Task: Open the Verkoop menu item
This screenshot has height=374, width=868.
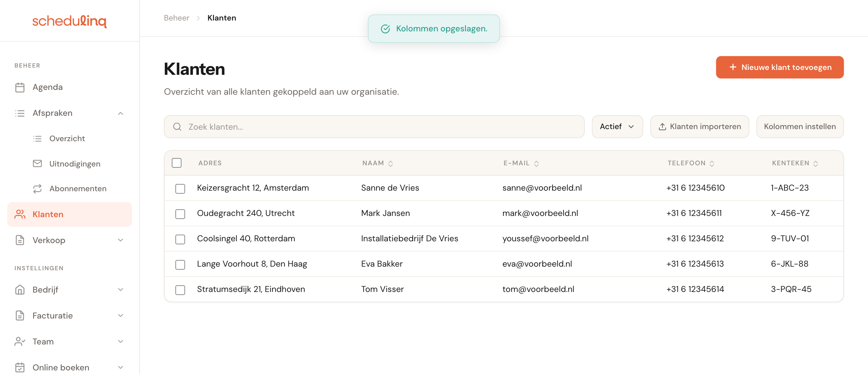Action: coord(69,240)
